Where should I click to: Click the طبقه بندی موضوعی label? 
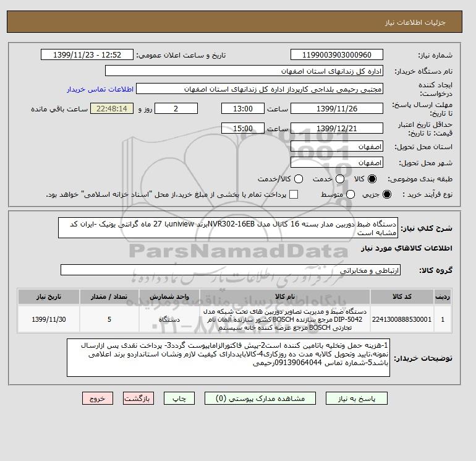[x=420, y=179]
